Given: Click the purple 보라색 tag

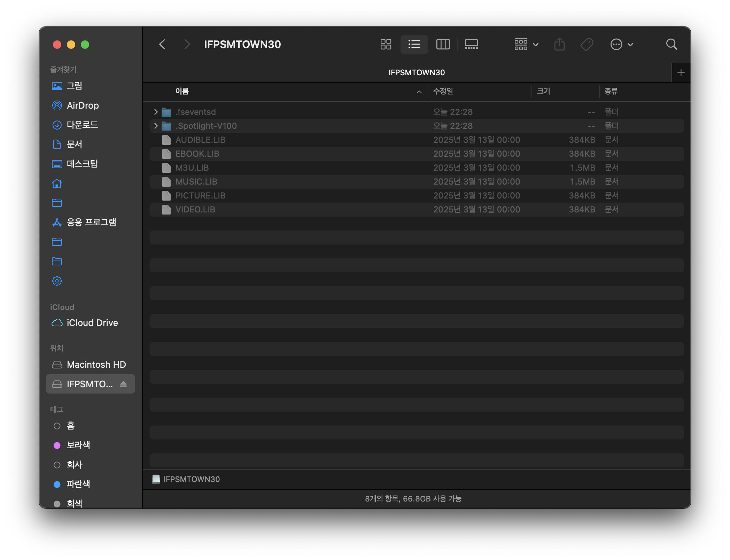Looking at the screenshot, I should pyautogui.click(x=78, y=445).
